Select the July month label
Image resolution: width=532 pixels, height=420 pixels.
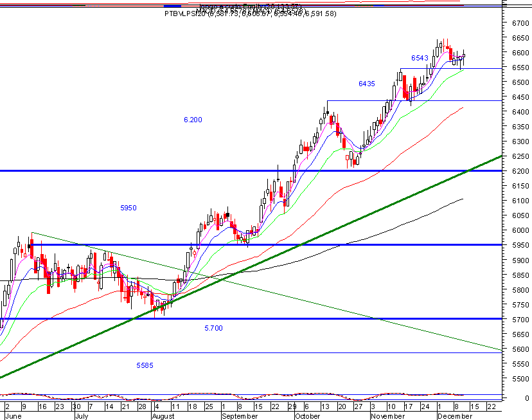(82, 416)
